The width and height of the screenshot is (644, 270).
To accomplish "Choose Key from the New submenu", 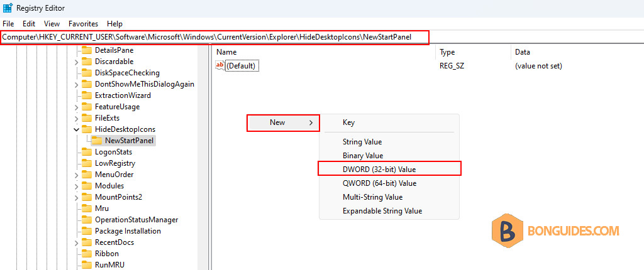I will click(389, 122).
